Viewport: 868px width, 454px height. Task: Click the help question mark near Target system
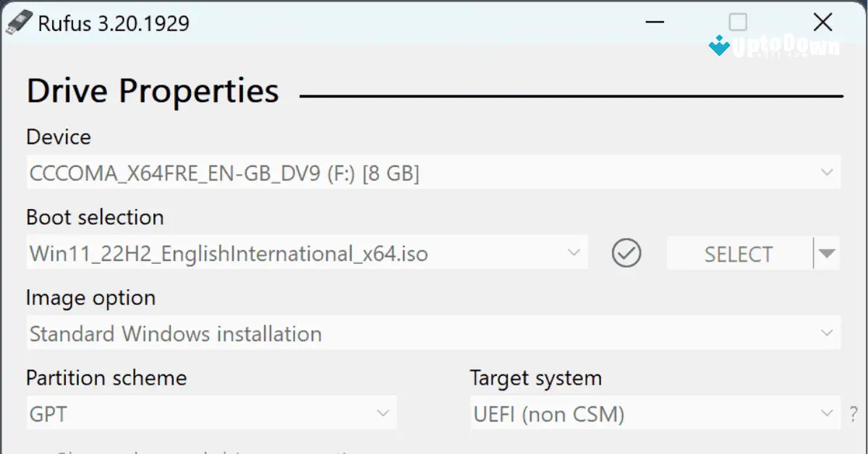point(854,414)
